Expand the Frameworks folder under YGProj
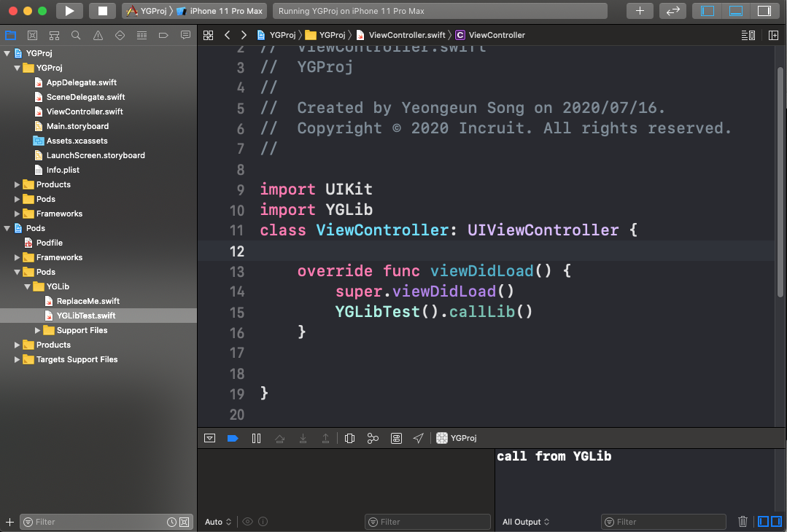Image resolution: width=787 pixels, height=532 pixels. coord(17,214)
